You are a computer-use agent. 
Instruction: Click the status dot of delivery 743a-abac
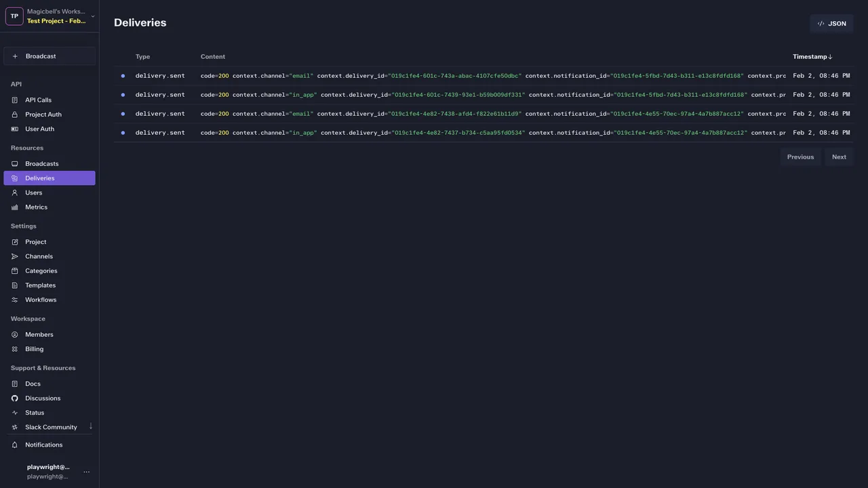[123, 76]
